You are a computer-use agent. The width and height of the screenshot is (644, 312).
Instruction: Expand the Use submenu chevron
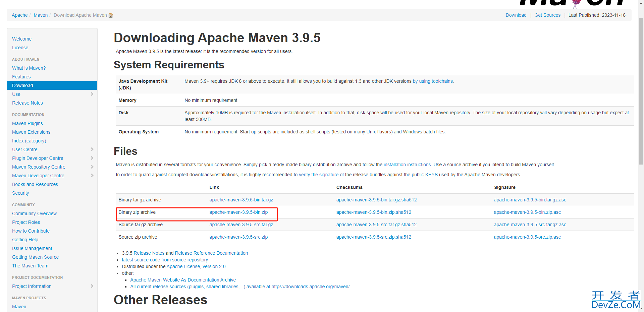click(x=92, y=94)
